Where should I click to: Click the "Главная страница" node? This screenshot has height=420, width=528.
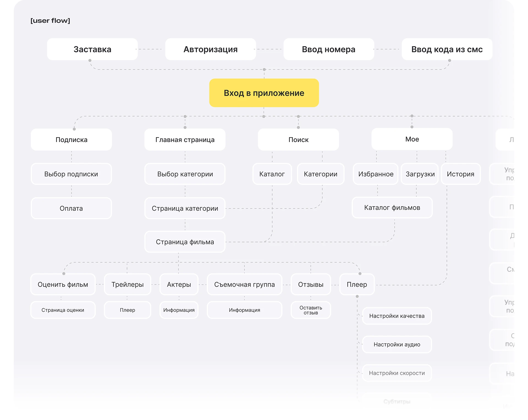tap(185, 140)
